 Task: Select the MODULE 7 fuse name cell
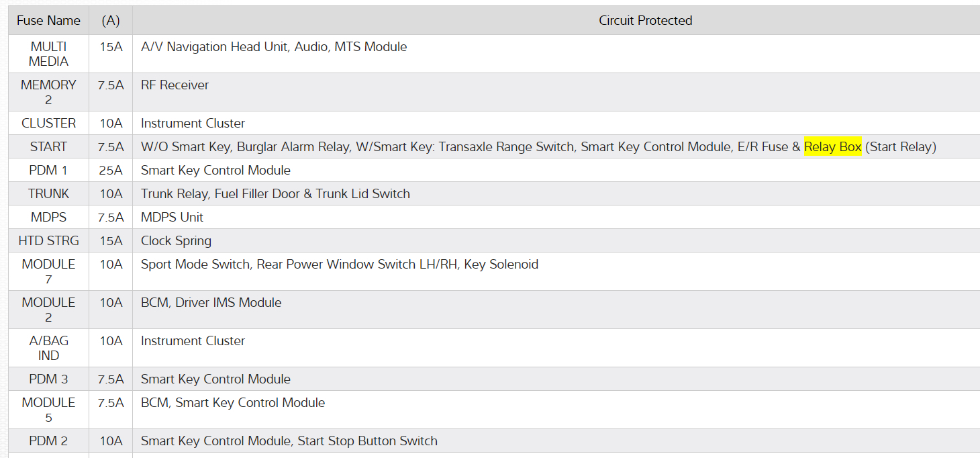(48, 271)
